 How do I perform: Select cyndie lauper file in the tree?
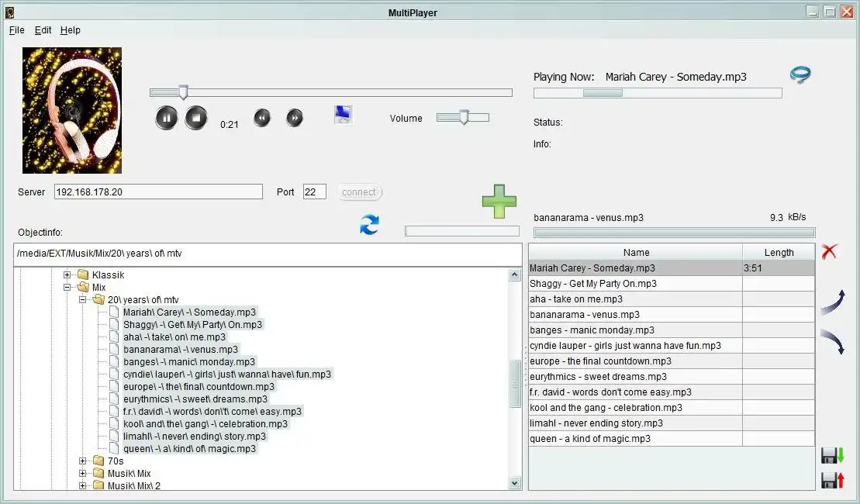tap(227, 374)
